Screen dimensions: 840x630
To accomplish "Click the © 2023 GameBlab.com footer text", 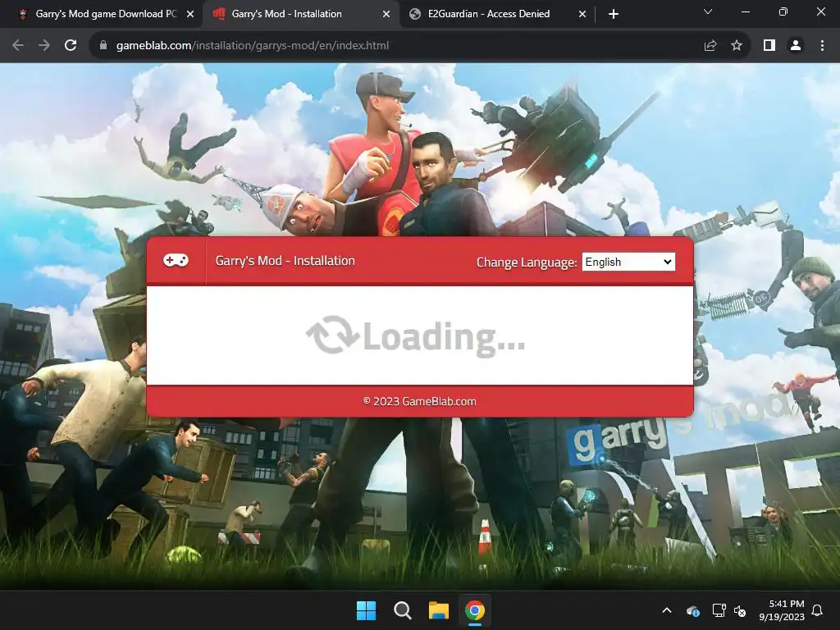I will [419, 401].
